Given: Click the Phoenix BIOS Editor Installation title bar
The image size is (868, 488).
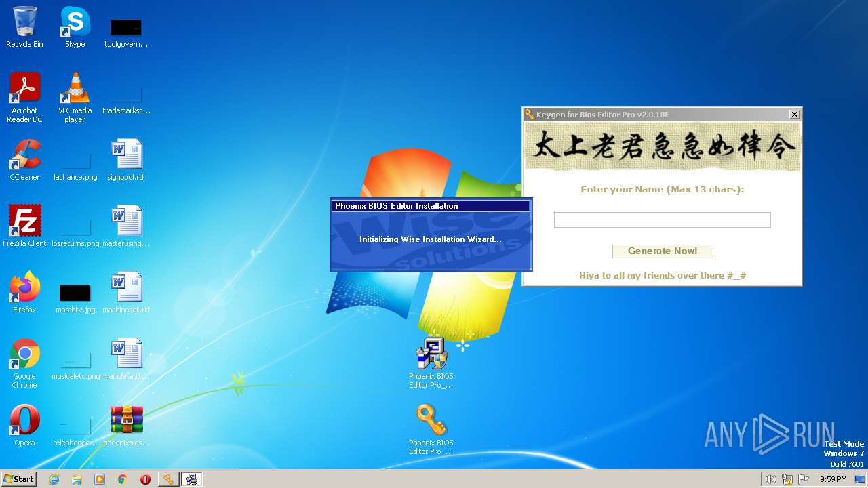Looking at the screenshot, I should 431,206.
